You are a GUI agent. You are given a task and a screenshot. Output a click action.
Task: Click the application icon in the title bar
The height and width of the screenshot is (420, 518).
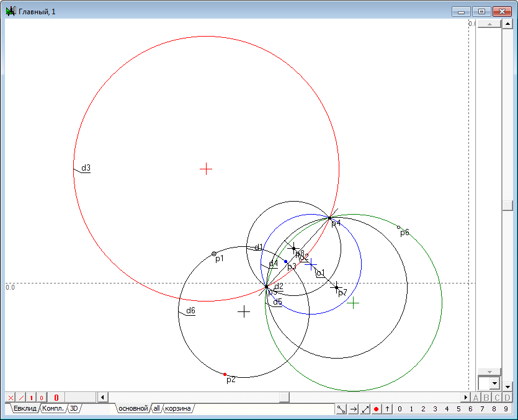11,12
